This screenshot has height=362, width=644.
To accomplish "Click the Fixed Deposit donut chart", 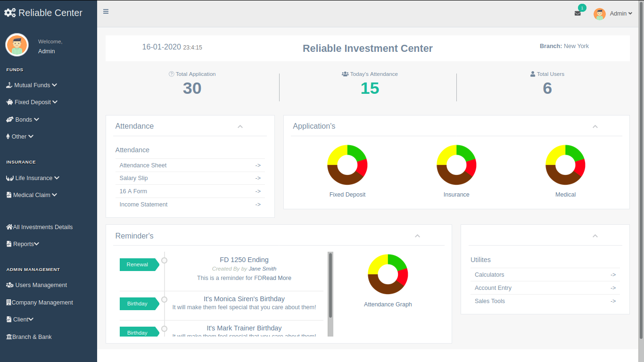I will pos(347,165).
